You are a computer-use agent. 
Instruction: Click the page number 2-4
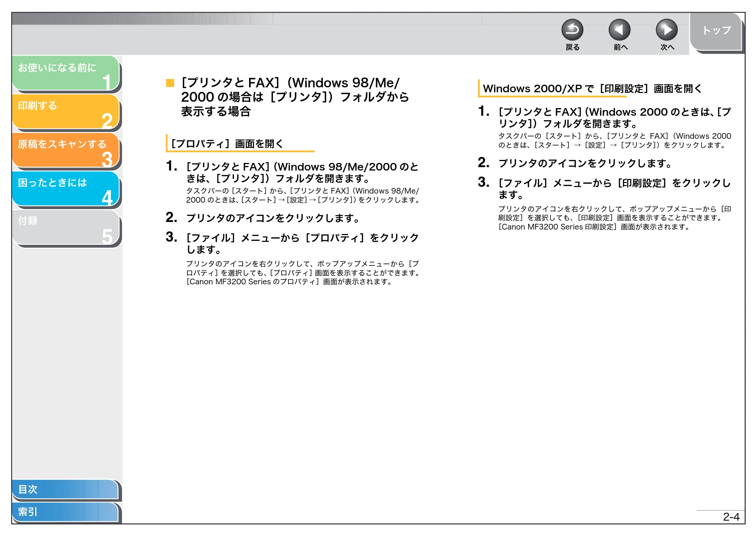click(731, 517)
